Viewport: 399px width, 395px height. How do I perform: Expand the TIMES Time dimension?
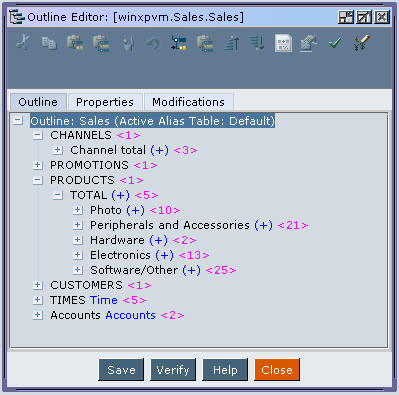38,300
